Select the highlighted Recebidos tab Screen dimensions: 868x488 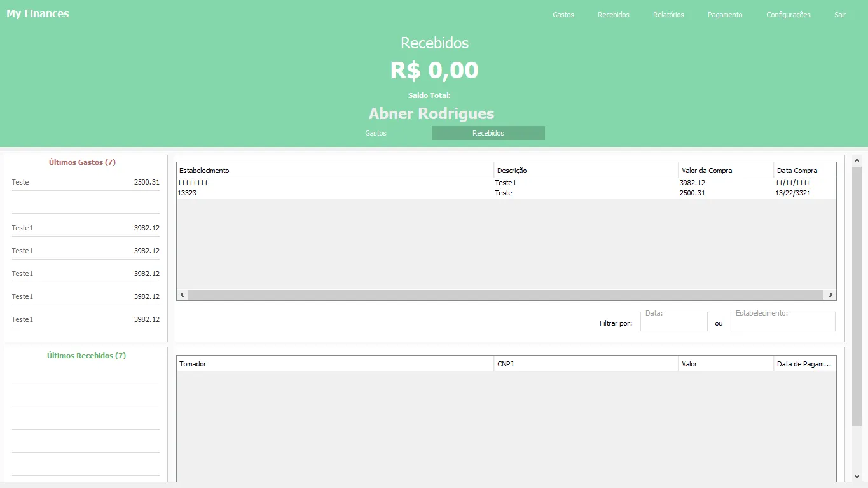click(x=488, y=133)
